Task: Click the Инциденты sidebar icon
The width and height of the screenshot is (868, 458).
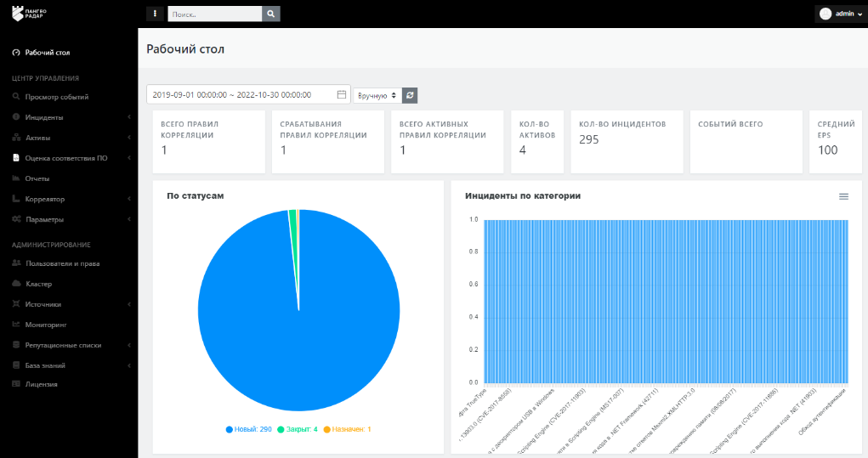Action: 16,116
